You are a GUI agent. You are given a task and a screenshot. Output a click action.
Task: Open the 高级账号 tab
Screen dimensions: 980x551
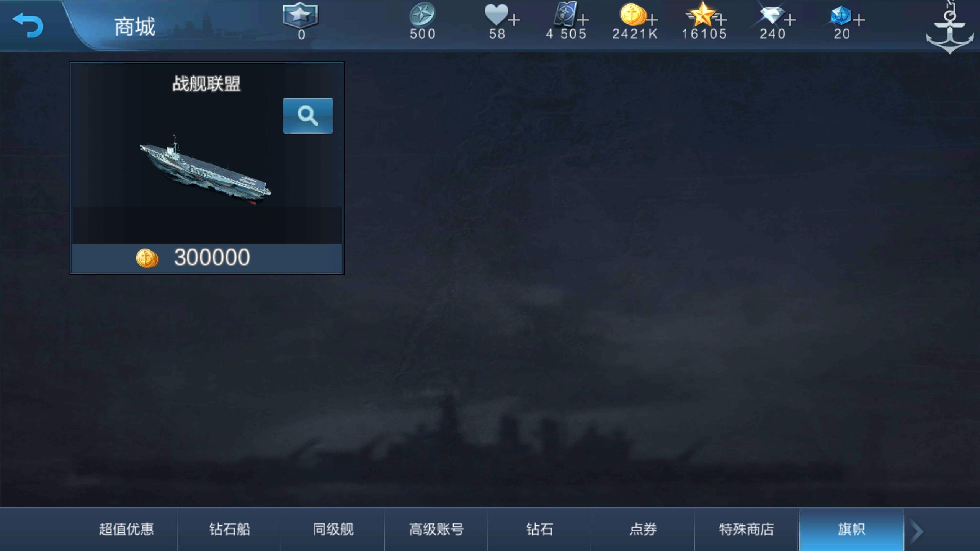tap(436, 529)
